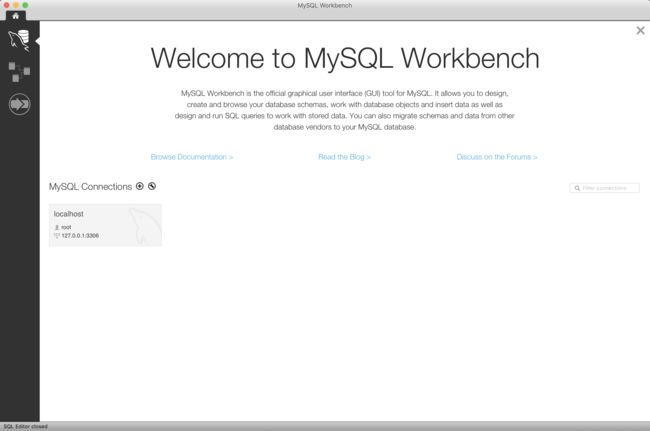This screenshot has width=650, height=431.
Task: Click the 127.0.0.1:3306 address text
Action: pos(80,235)
